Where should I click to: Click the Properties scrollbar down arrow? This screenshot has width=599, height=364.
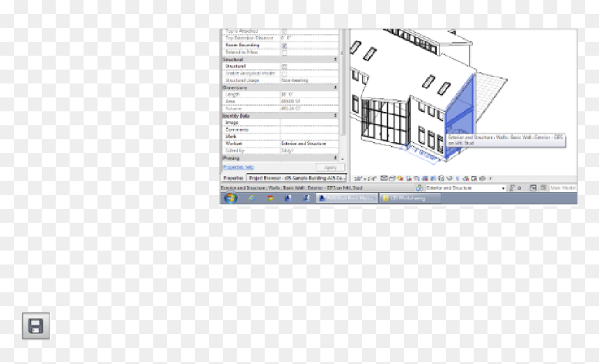click(x=343, y=159)
